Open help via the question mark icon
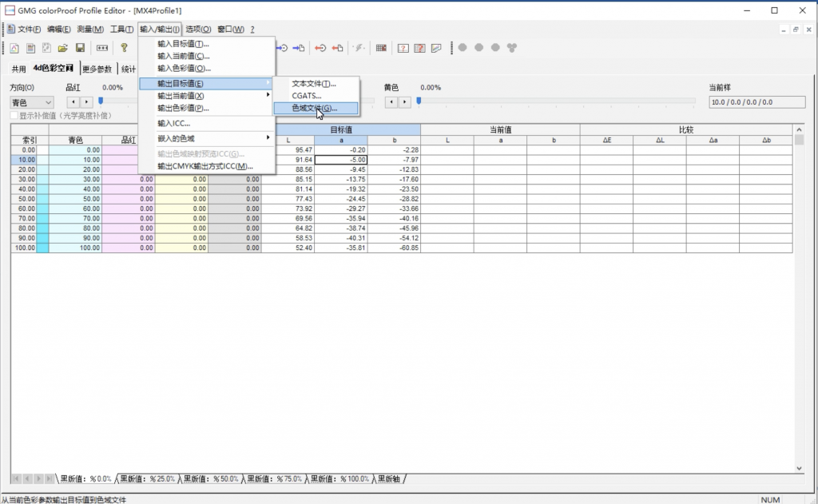Viewport: 818px width, 504px height. coord(124,48)
